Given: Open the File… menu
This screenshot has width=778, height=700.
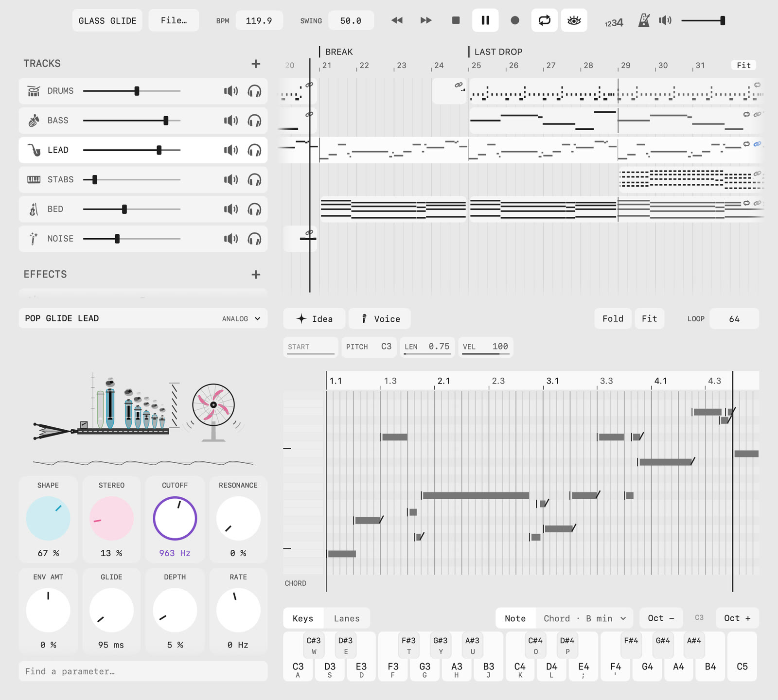Looking at the screenshot, I should point(174,20).
